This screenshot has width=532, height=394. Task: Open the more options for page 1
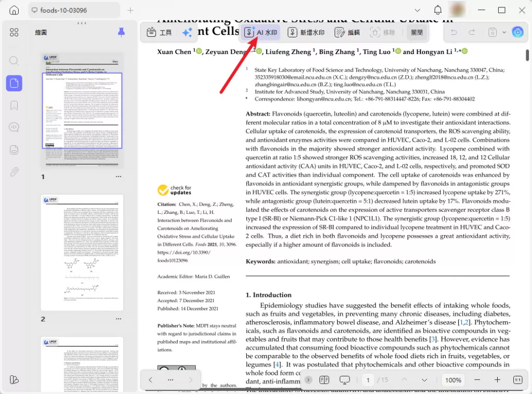pyautogui.click(x=118, y=176)
